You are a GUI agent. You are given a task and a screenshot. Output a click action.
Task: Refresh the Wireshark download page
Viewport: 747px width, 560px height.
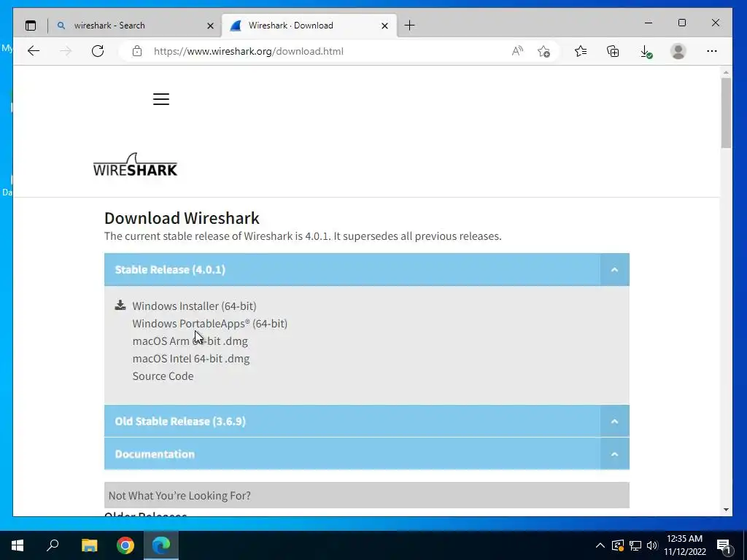[x=98, y=51]
